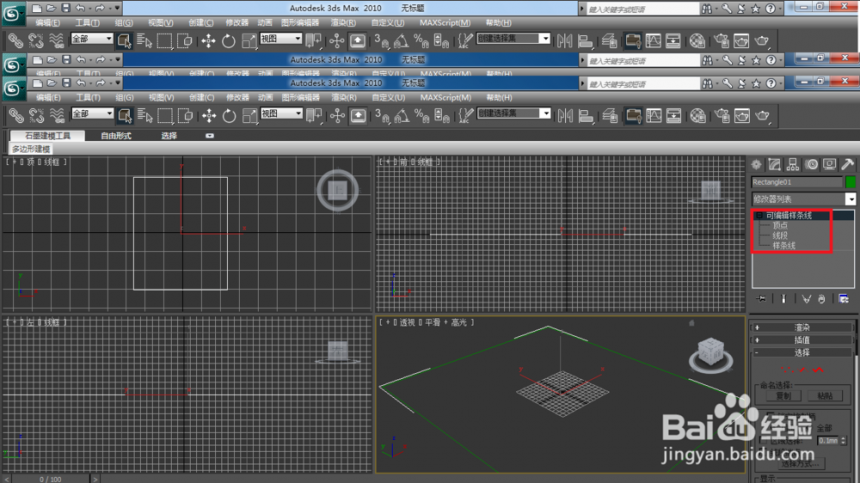
Task: Open the Layer Manager in lower toolbar
Action: pos(609,116)
